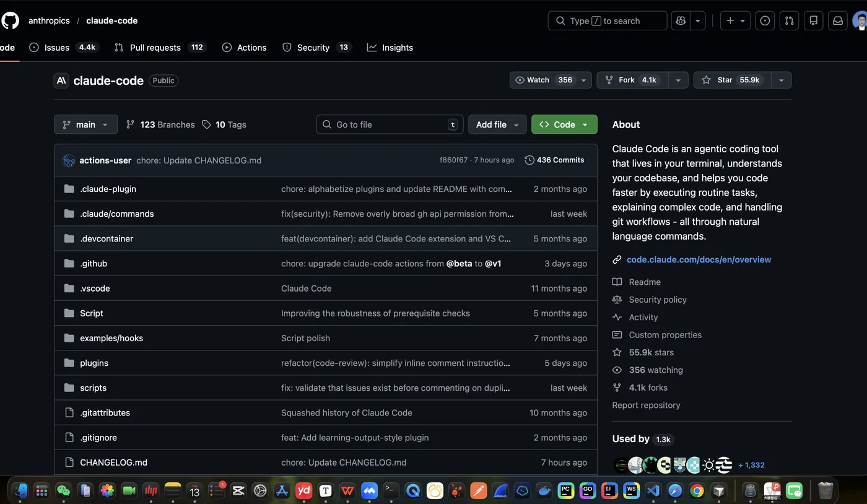Open the star lists dropdown arrow
This screenshot has height=504, width=867.
781,80
